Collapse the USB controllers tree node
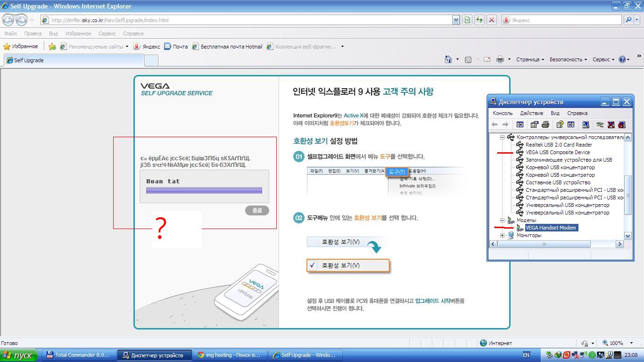The width and height of the screenshot is (644, 362). click(502, 137)
